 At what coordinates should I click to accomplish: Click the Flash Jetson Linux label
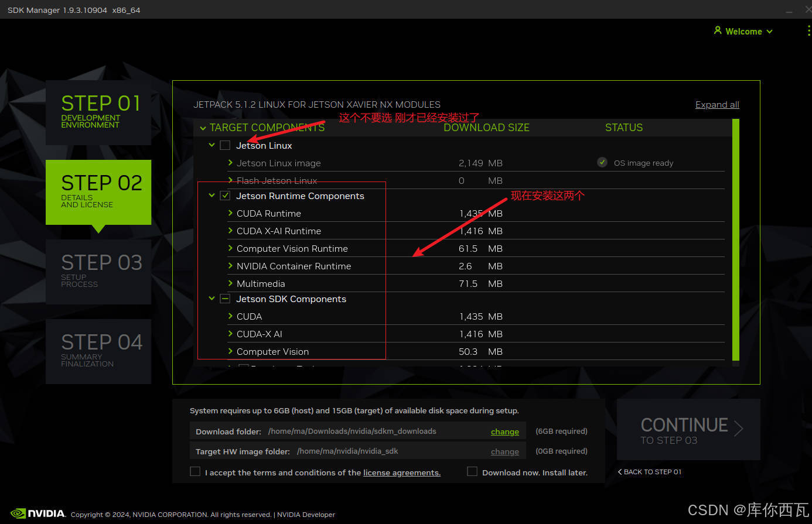coord(277,181)
